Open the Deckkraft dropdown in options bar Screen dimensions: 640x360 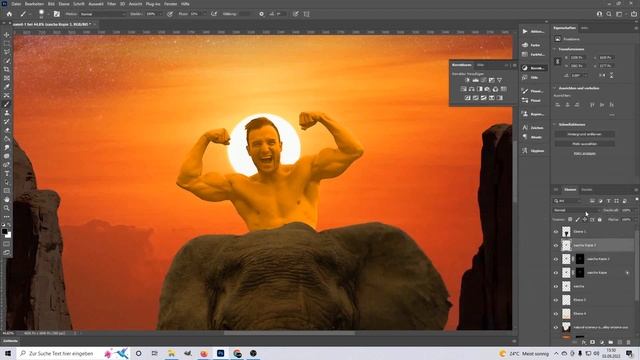coord(161,14)
